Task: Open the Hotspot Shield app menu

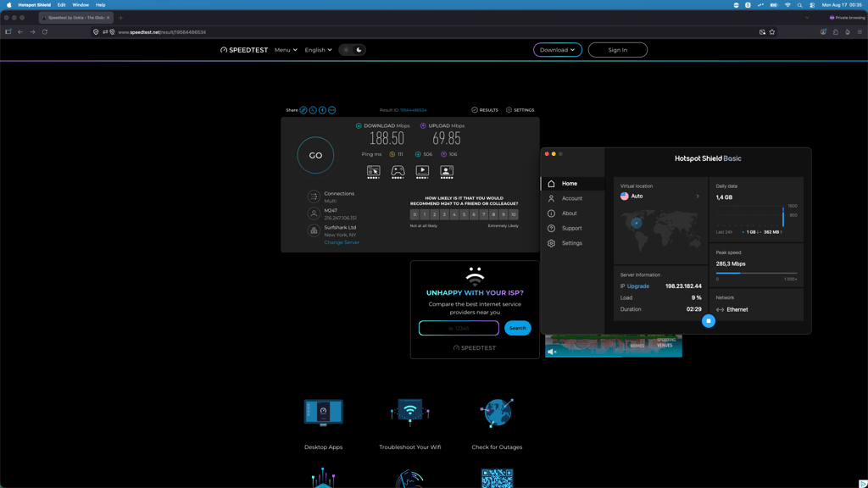Action: [34, 5]
